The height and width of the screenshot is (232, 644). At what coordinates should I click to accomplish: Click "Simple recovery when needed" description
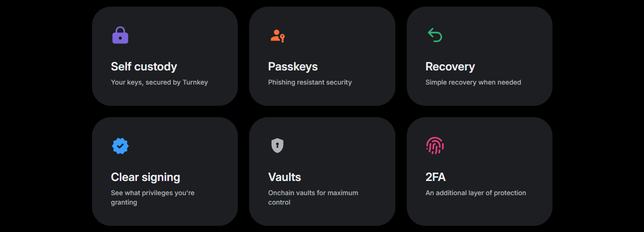(x=473, y=82)
